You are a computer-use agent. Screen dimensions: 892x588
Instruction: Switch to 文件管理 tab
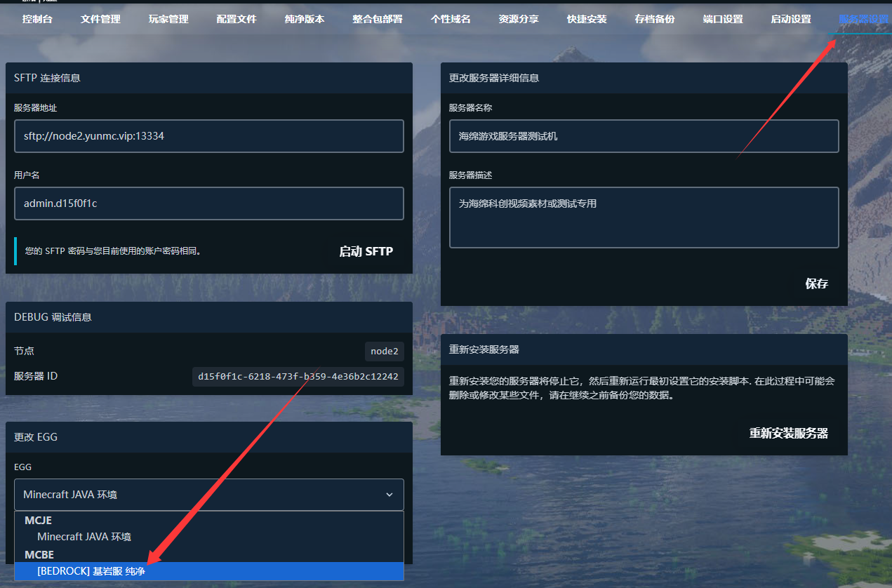(100, 19)
